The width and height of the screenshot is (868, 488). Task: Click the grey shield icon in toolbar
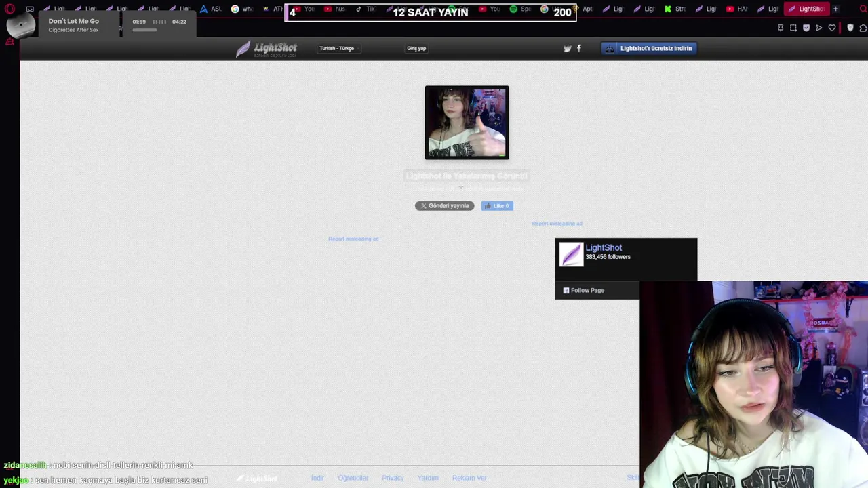850,28
